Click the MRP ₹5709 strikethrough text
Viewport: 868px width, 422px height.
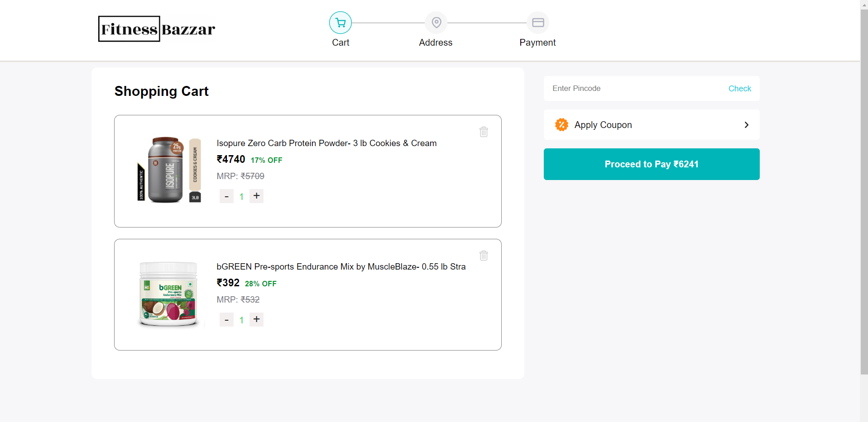coord(240,176)
